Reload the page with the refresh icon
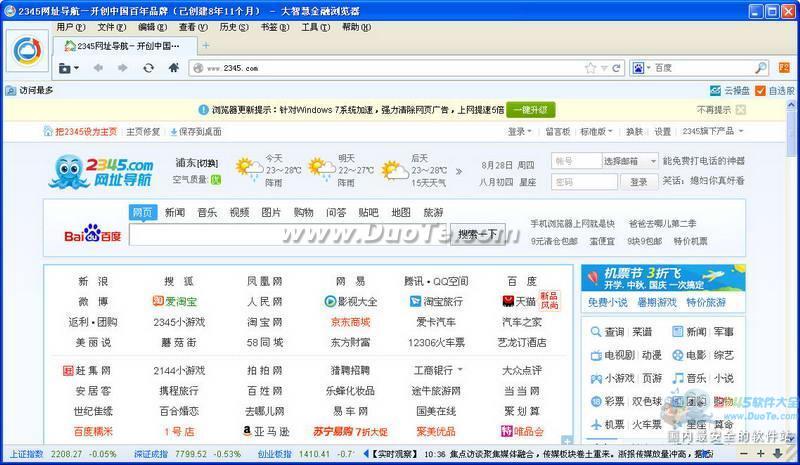The image size is (800, 465). click(x=148, y=68)
